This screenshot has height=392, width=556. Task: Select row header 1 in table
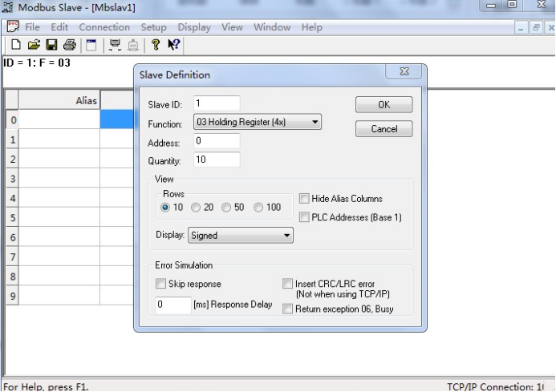pyautogui.click(x=12, y=139)
